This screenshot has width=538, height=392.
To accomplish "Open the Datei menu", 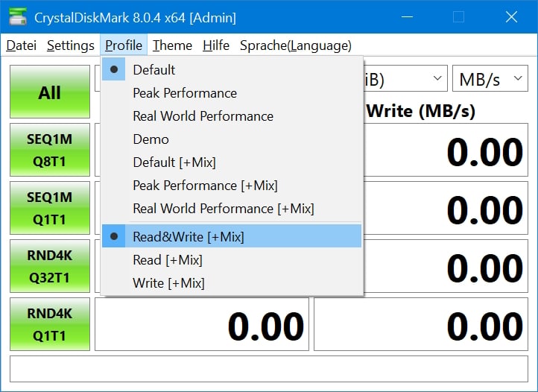I will click(x=22, y=45).
